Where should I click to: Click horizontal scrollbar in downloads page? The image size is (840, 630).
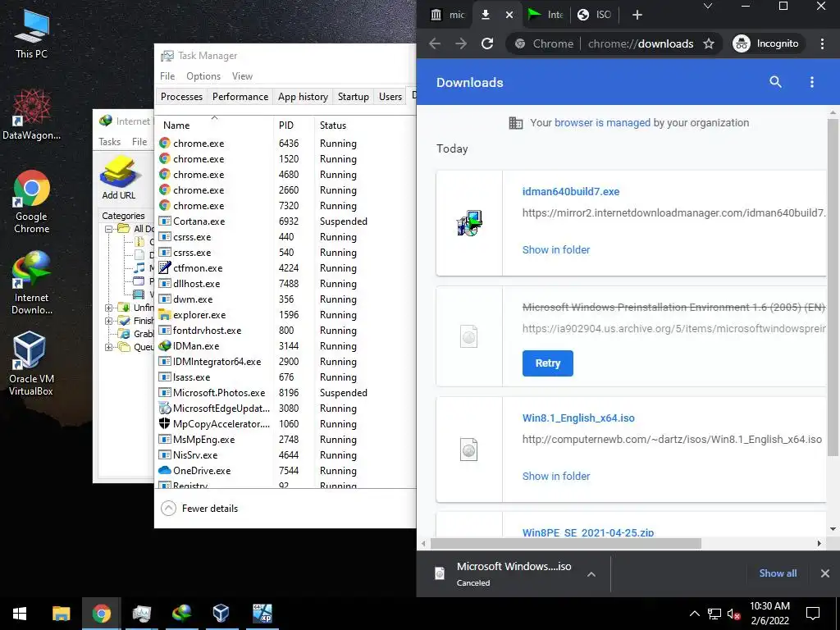(566, 543)
